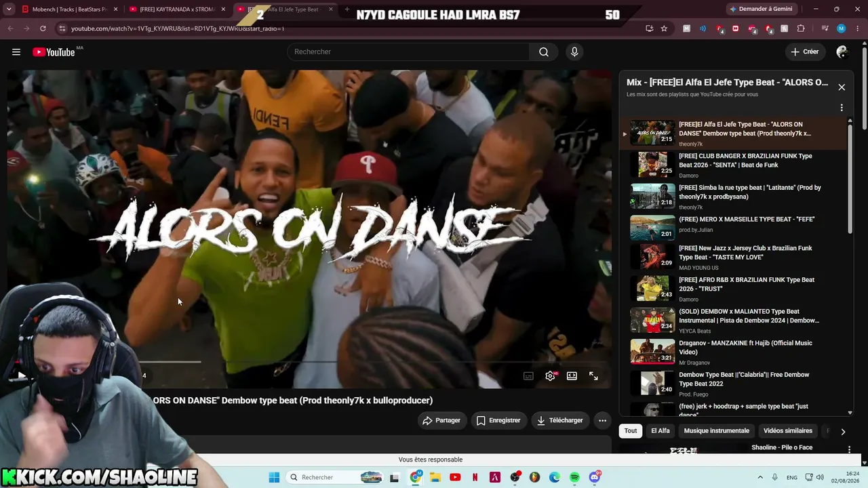This screenshot has width=868, height=488.
Task: Start voice search with the microphone
Action: 574,52
